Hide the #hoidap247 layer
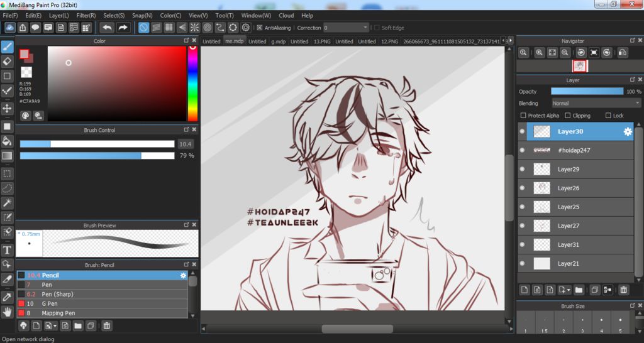The width and height of the screenshot is (644, 343). (x=522, y=151)
